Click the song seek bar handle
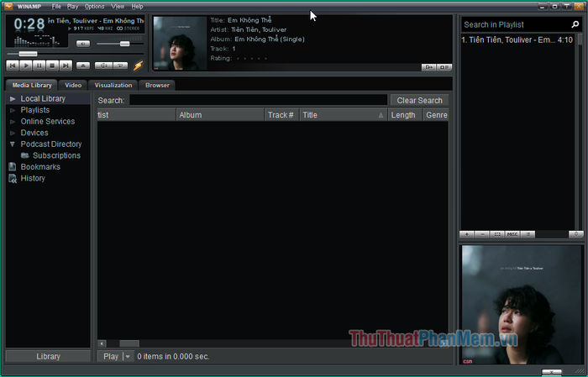This screenshot has width=588, height=377. click(x=28, y=54)
